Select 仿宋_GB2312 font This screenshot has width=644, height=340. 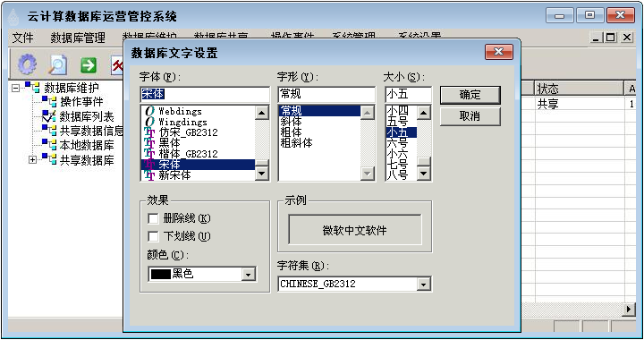point(198,132)
